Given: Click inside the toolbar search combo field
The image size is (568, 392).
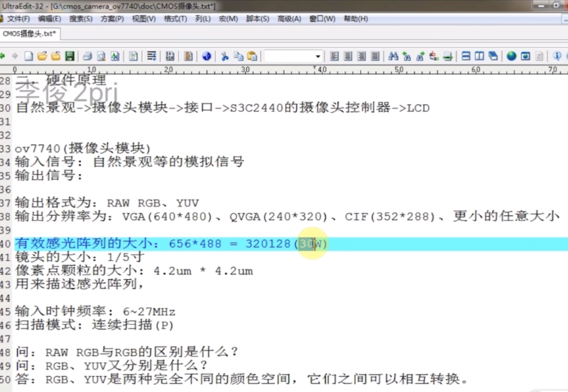Looking at the screenshot, I should tap(289, 56).
